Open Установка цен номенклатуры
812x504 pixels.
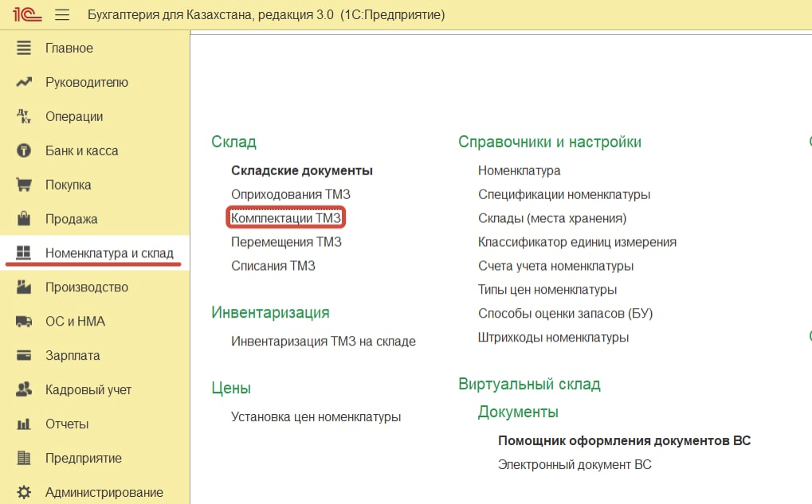point(316,417)
